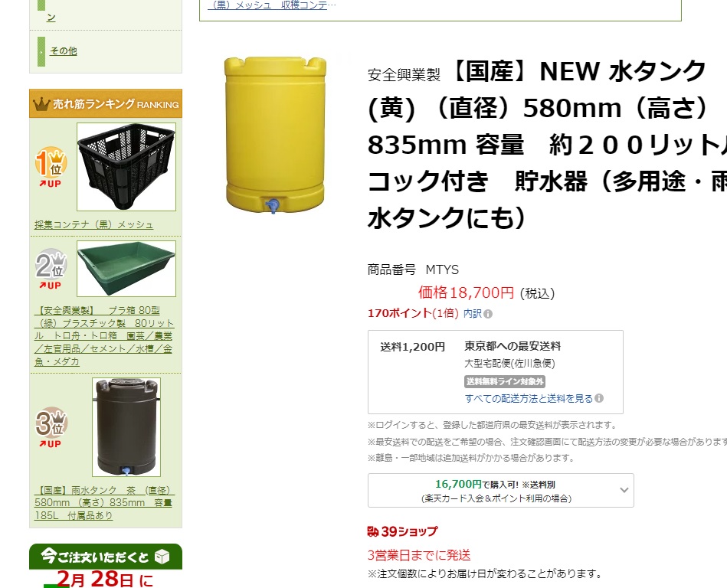Viewport: 727px width, 588px height.
Task: Open truncated category item ending in ン
Action: point(51,18)
